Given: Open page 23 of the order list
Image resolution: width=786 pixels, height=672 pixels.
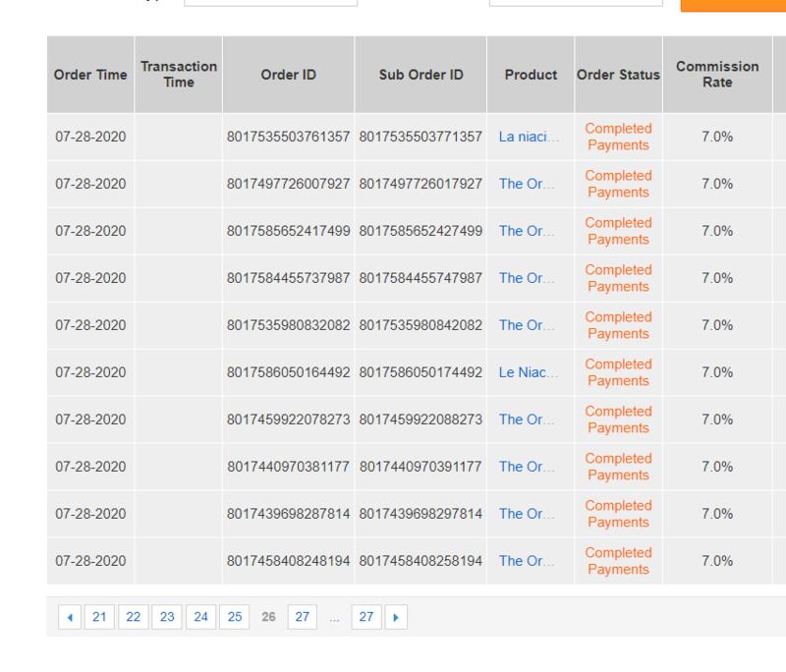Looking at the screenshot, I should coord(167,617).
